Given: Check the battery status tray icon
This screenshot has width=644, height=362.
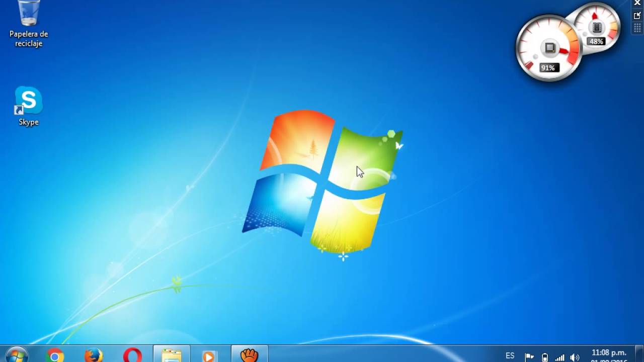Looking at the screenshot, I should tap(545, 357).
